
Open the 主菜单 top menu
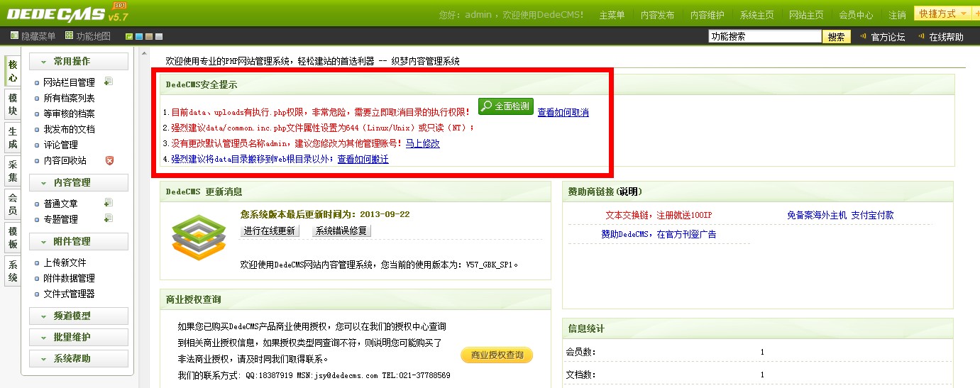click(612, 15)
